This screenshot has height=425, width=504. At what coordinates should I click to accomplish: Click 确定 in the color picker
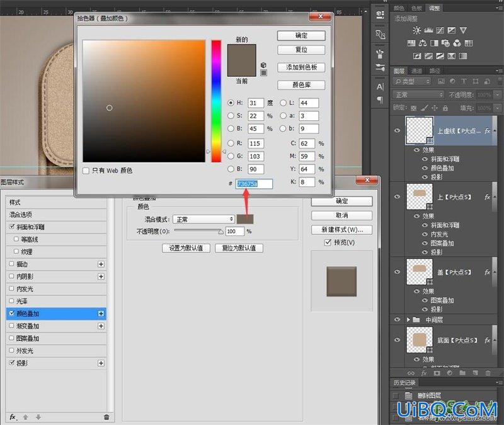pos(301,36)
